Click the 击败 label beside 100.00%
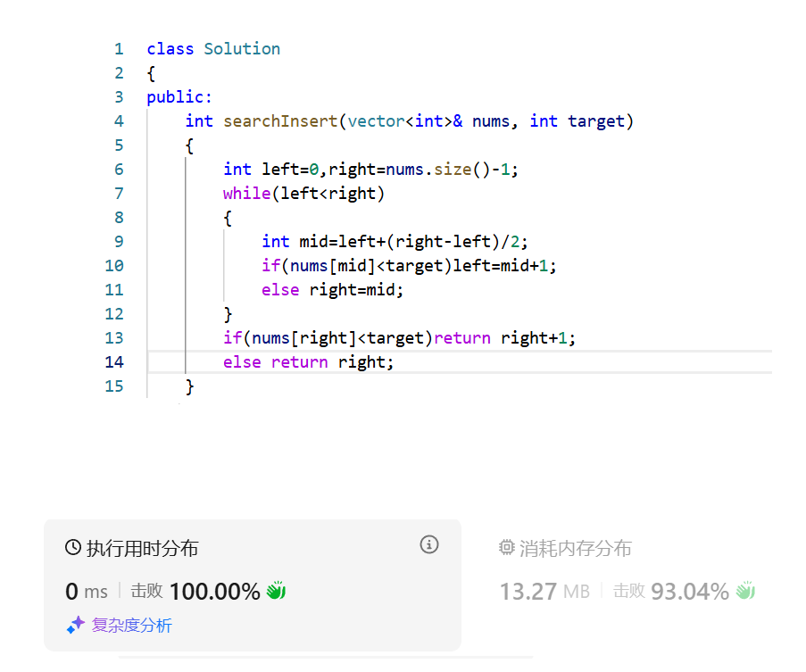This screenshot has width=806, height=672. [146, 591]
